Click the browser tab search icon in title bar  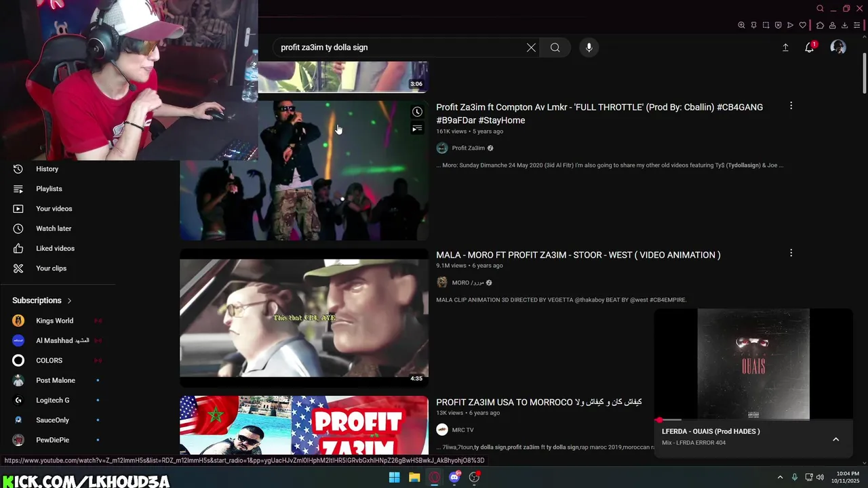tap(820, 8)
